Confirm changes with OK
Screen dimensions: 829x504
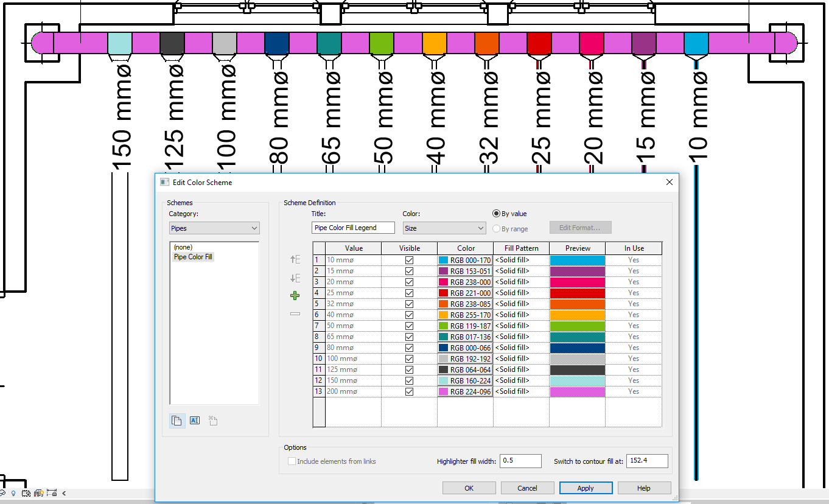click(x=469, y=488)
